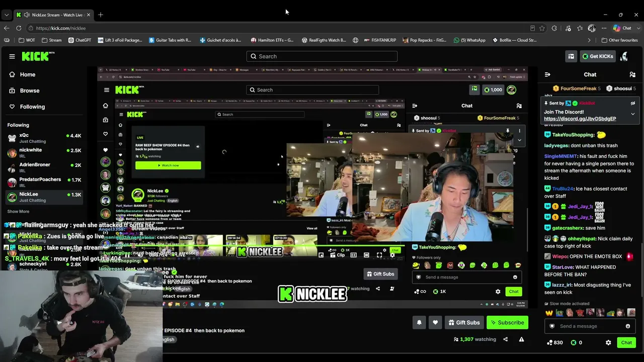Open xQc channel in Following list
Viewport: 644px width, 362px height.
(44, 138)
